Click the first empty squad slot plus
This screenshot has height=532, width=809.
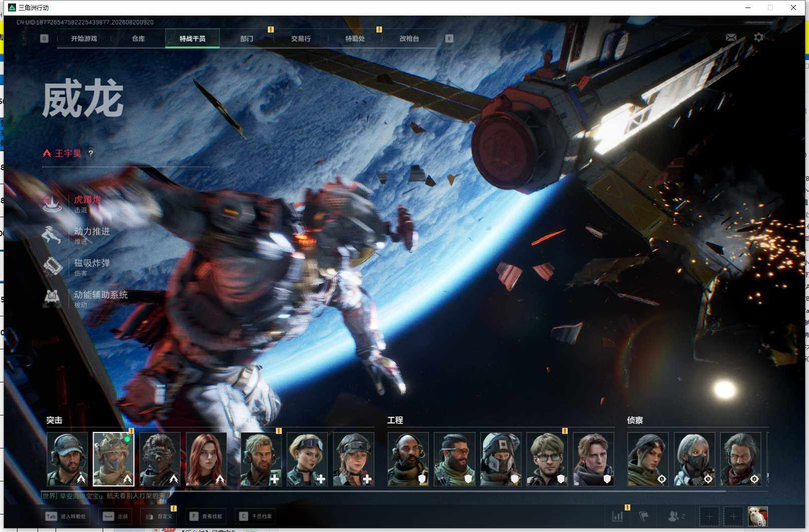pyautogui.click(x=709, y=516)
